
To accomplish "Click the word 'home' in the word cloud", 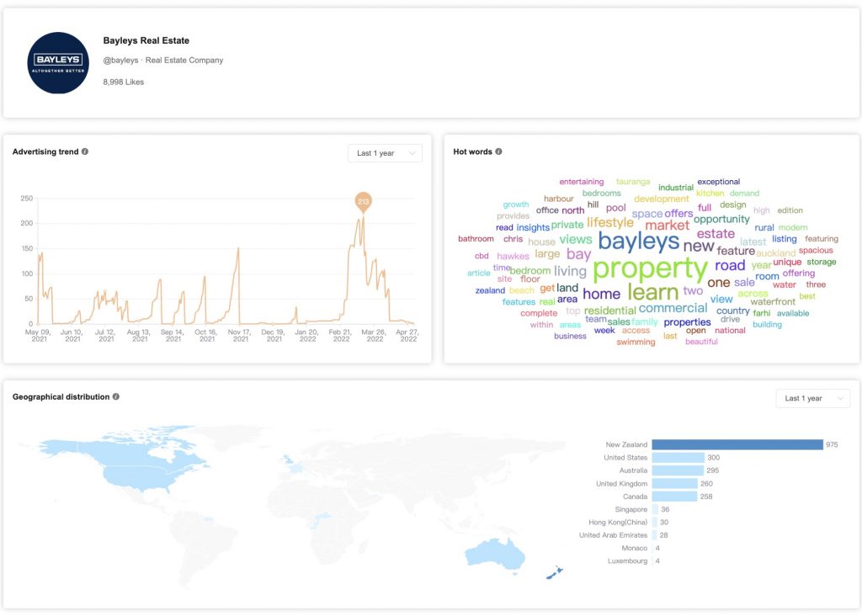I will (x=601, y=294).
